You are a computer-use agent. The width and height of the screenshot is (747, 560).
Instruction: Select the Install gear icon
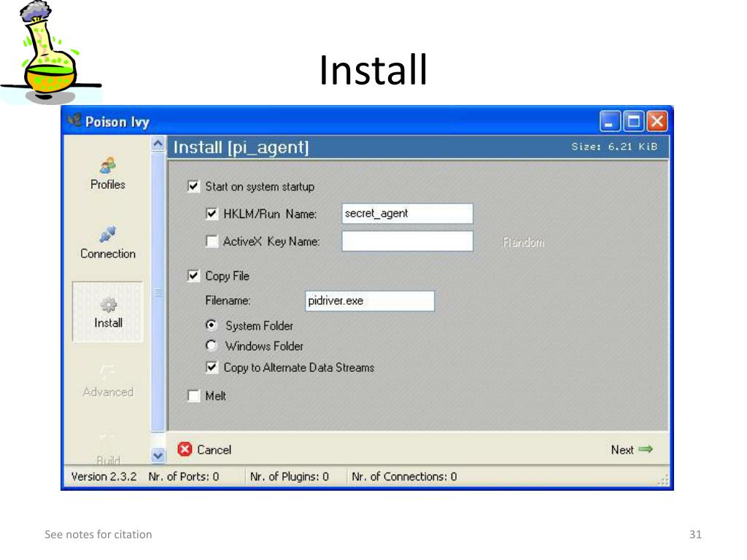(108, 305)
